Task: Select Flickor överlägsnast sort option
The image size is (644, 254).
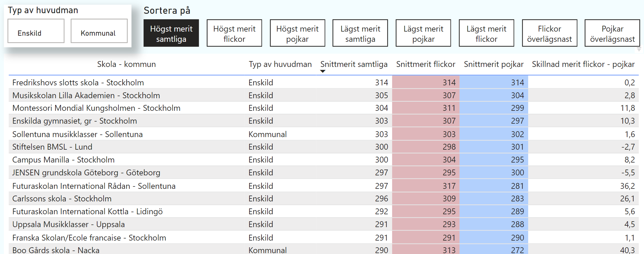Action: click(549, 33)
